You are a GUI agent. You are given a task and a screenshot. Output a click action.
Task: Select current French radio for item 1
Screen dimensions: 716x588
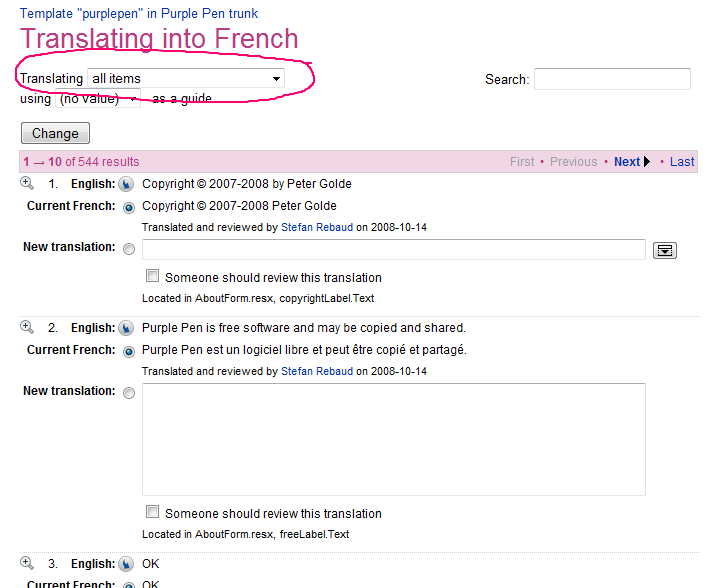[129, 208]
